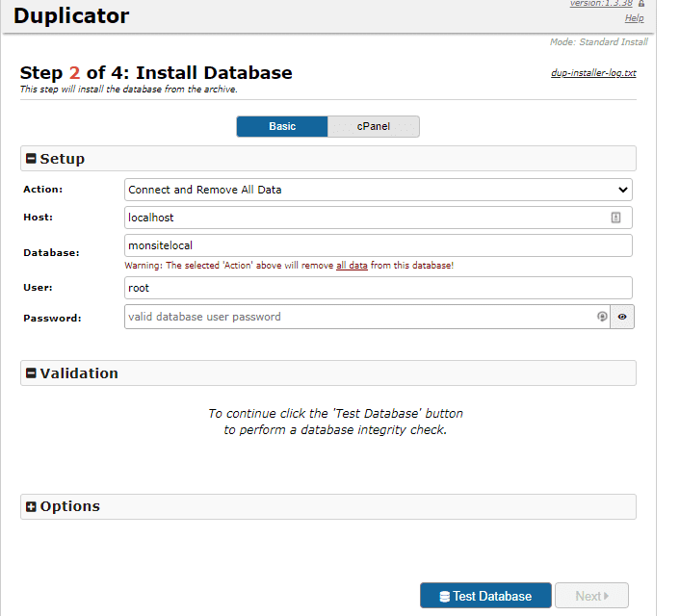The width and height of the screenshot is (680, 616).
Task: Open the dup-installer-log.txt link
Action: click(593, 73)
